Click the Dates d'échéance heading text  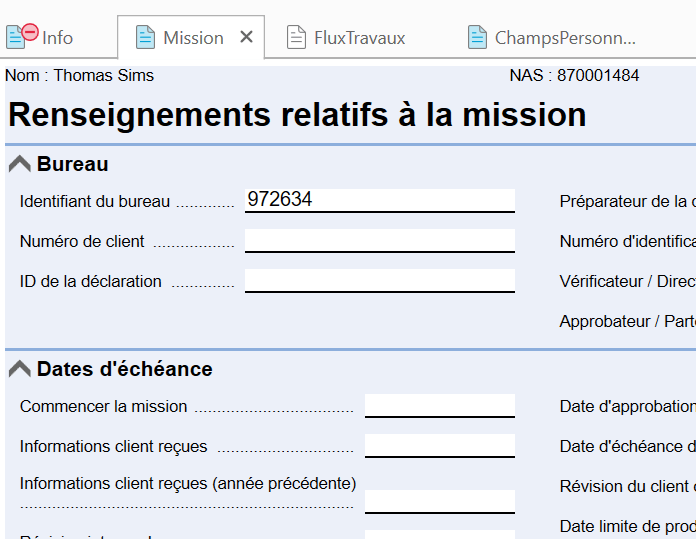(x=124, y=369)
